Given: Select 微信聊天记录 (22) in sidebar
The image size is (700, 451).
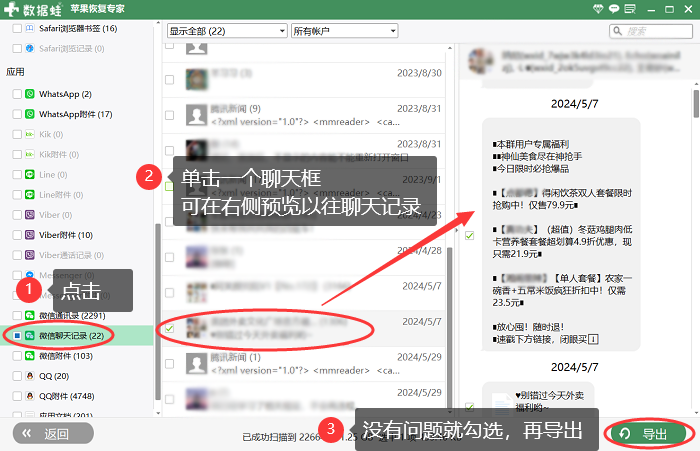Looking at the screenshot, I should pyautogui.click(x=76, y=335).
